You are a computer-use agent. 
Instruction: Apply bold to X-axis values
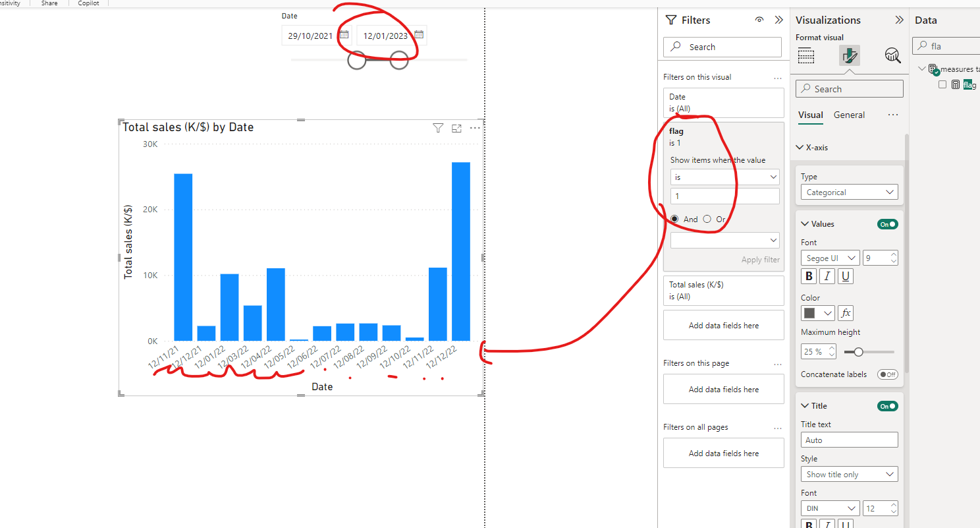click(x=809, y=276)
